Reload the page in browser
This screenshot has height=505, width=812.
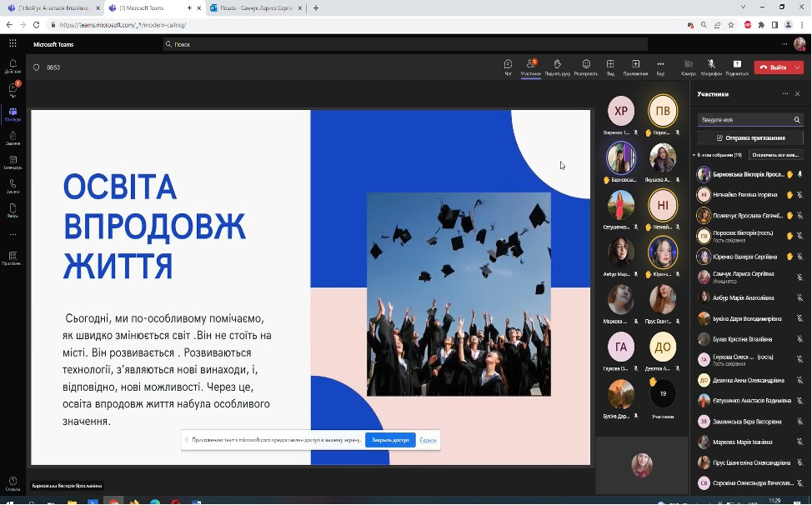coord(36,25)
